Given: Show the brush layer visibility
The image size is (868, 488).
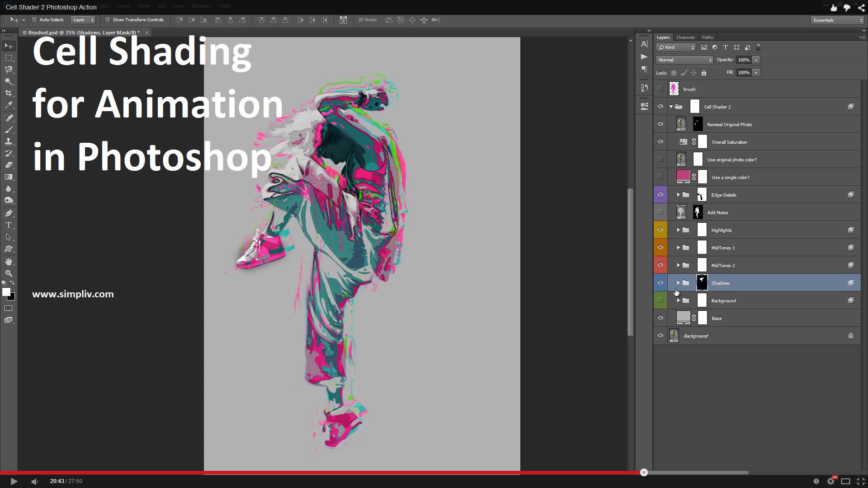Looking at the screenshot, I should coord(660,89).
